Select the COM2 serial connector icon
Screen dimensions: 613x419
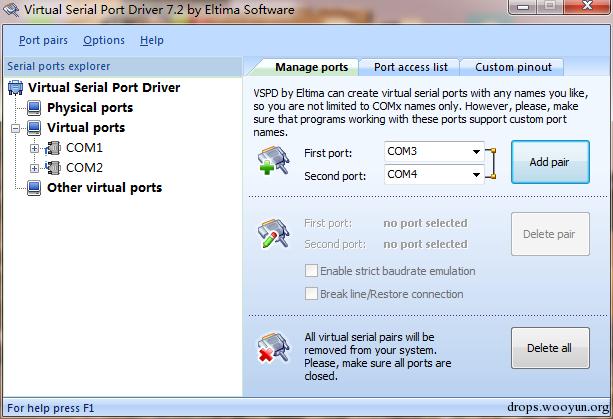[53, 168]
